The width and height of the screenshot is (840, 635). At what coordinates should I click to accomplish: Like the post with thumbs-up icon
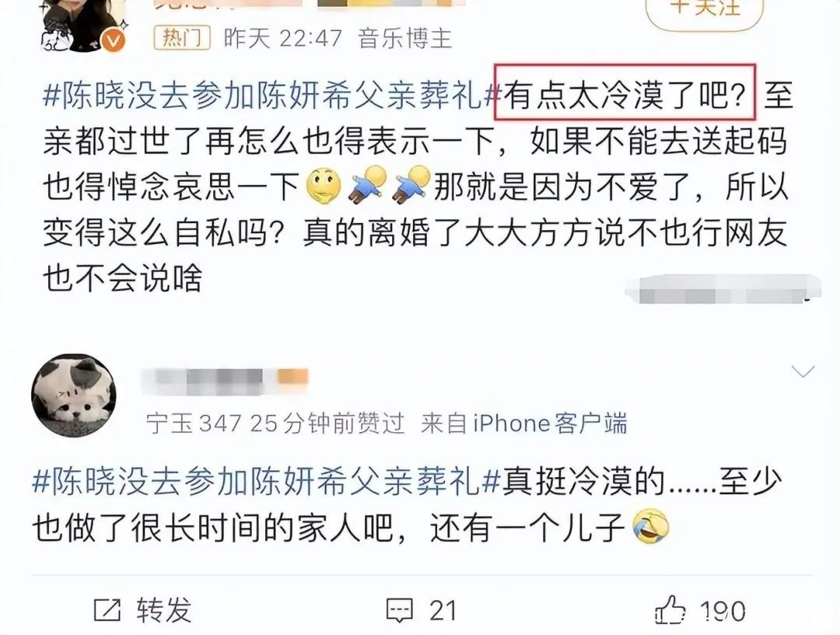coord(670,609)
